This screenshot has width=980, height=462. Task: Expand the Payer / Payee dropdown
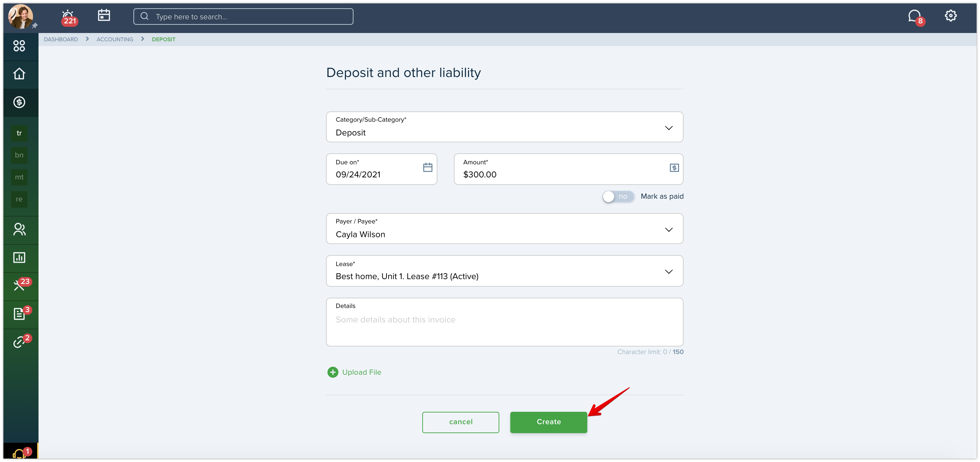[504, 229]
